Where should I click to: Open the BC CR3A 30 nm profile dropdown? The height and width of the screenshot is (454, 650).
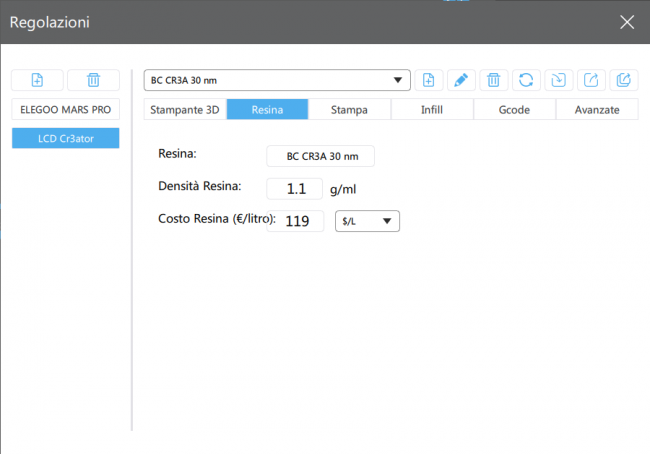[277, 80]
